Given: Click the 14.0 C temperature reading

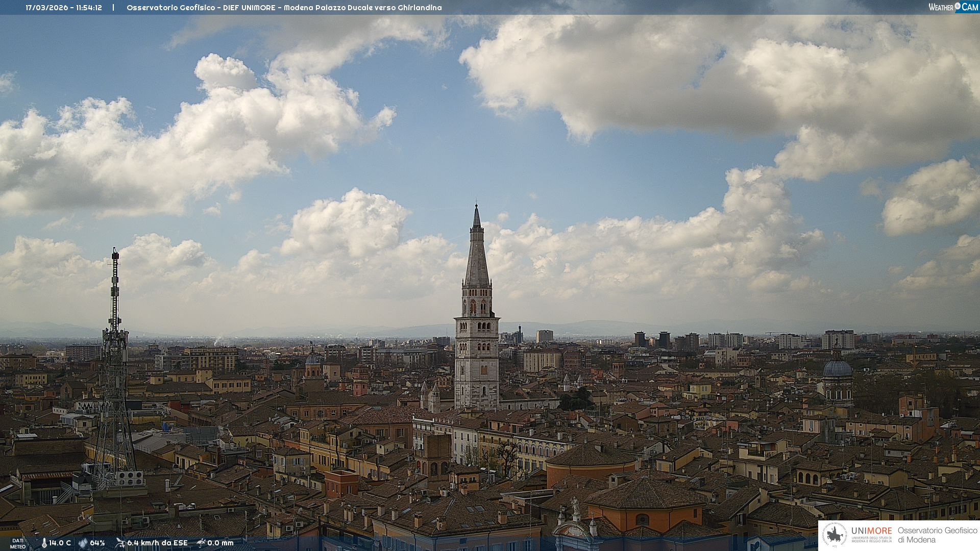Looking at the screenshot, I should click(60, 543).
